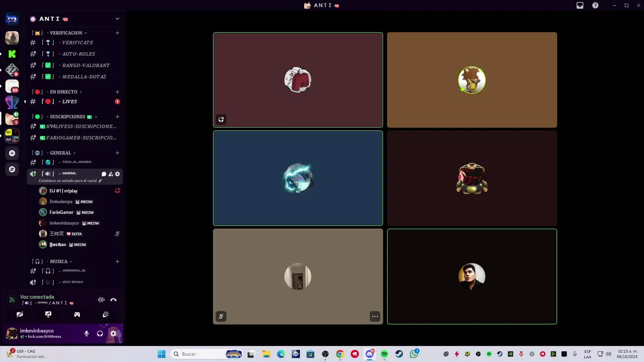The height and width of the screenshot is (362, 644).
Task: Open noise suppression waveform icon
Action: (101, 300)
